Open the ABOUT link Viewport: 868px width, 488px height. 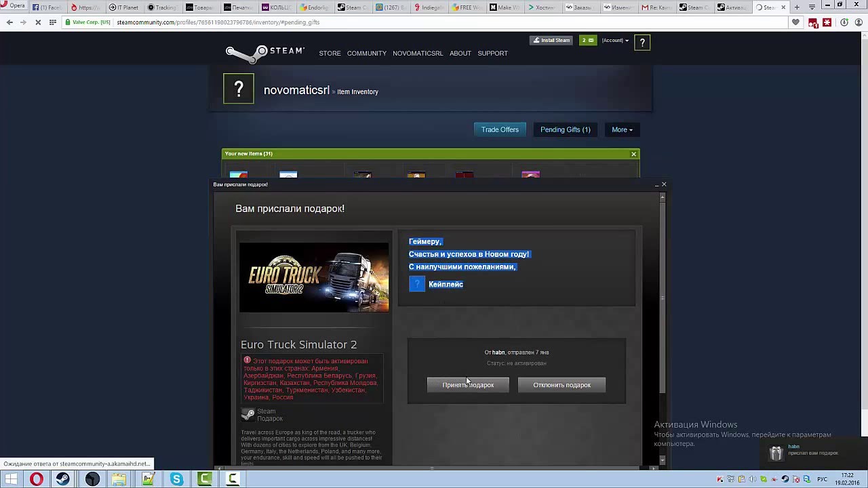460,54
